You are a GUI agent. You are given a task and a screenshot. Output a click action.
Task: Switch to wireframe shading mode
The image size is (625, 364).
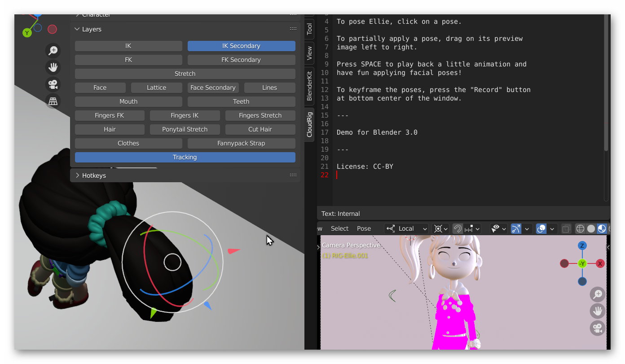tap(580, 228)
